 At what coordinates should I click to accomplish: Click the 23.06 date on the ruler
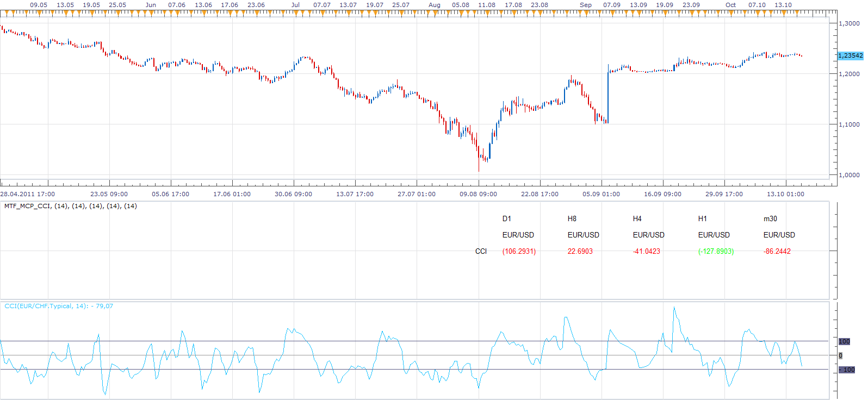[x=256, y=5]
